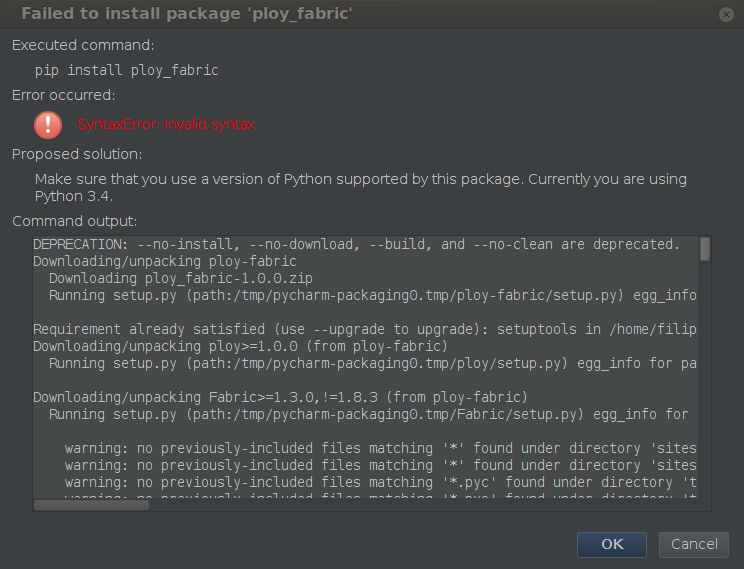
Task: Click the red error exclamation icon
Action: point(48,125)
